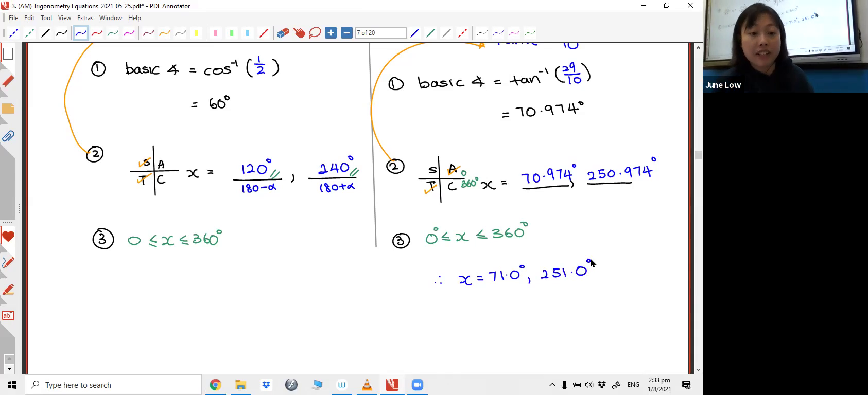Open the text box toolbox tab
Screen dimensions: 868x395
pyautogui.click(x=8, y=315)
